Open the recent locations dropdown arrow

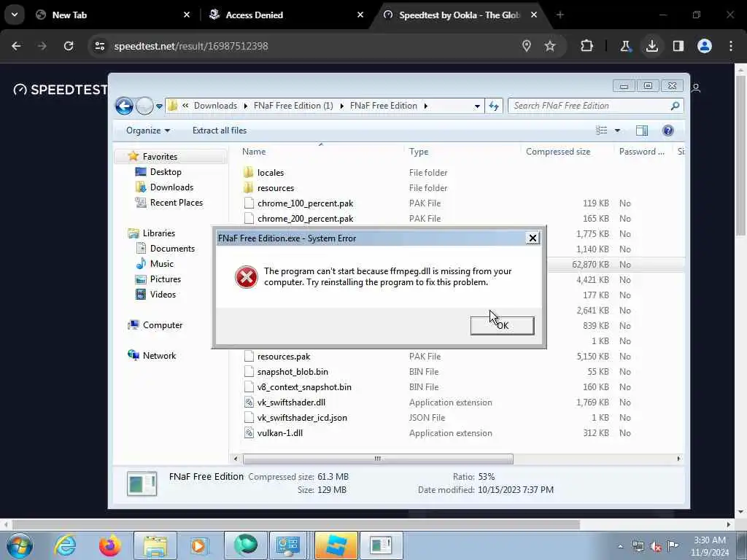coord(159,106)
